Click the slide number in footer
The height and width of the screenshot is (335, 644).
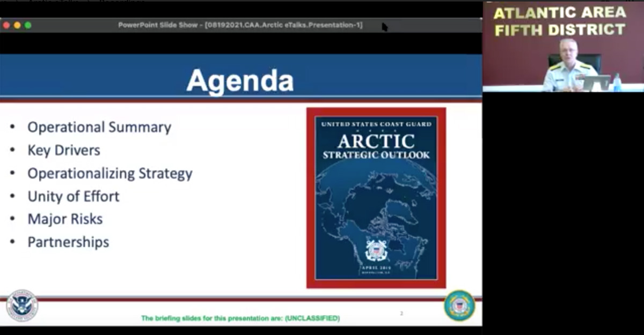401,314
